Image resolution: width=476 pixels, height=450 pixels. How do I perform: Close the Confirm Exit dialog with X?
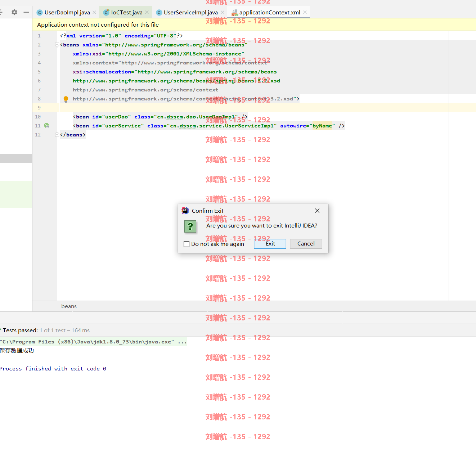tap(317, 211)
